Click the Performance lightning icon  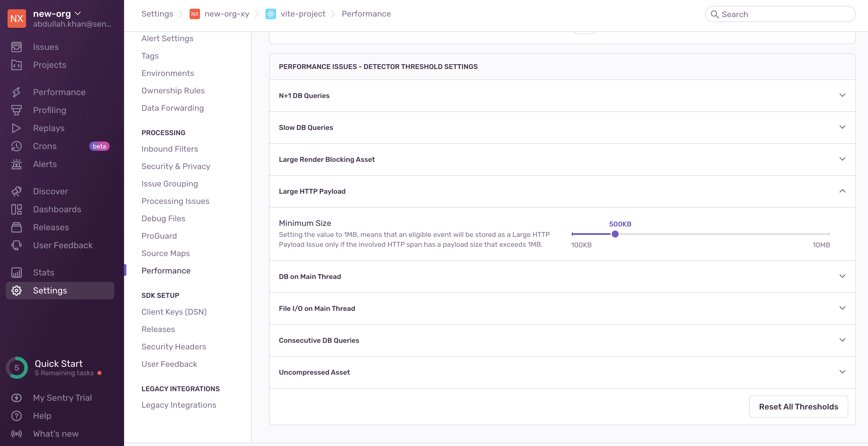tap(17, 92)
